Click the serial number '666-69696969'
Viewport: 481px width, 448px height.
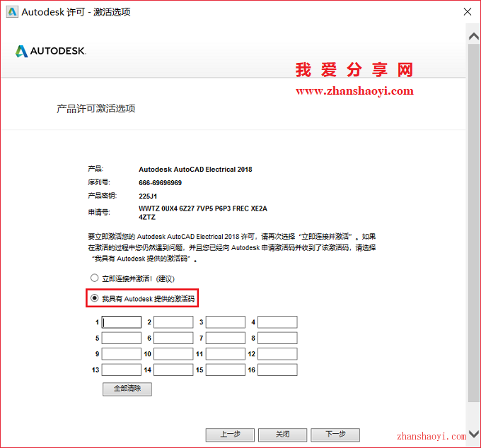(x=160, y=183)
